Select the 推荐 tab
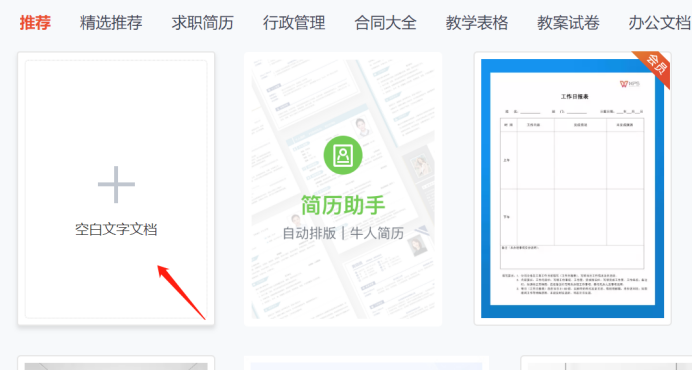Screen dimensions: 692x370 tap(35, 23)
